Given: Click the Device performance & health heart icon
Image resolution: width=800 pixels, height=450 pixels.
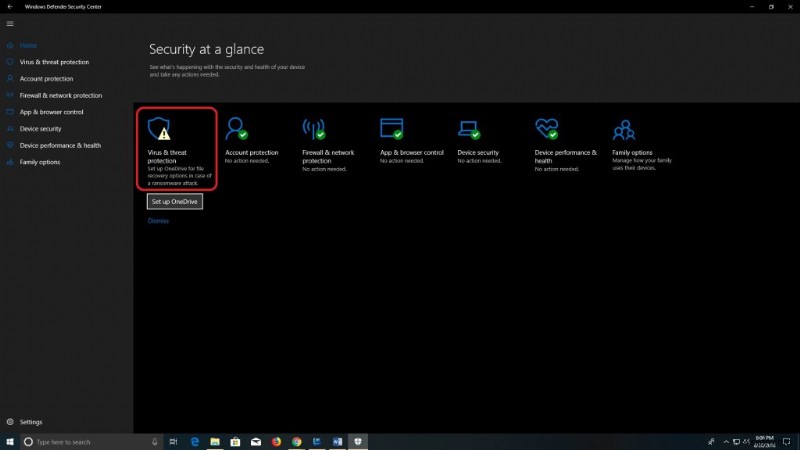Looking at the screenshot, I should [546, 129].
